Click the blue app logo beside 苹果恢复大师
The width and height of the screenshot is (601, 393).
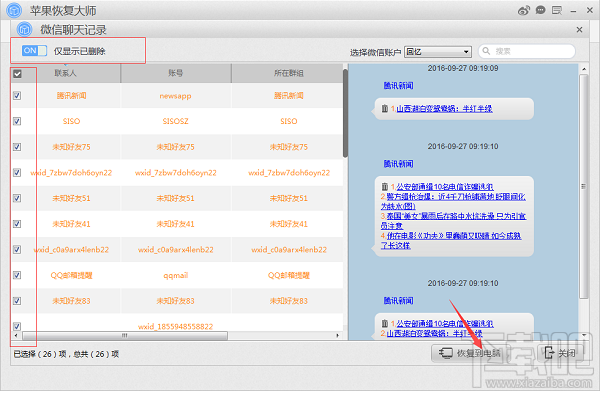tap(14, 10)
